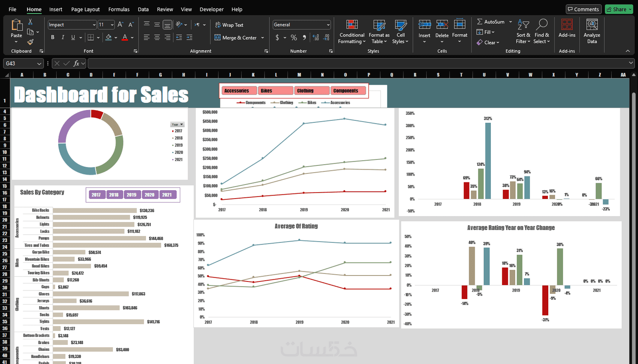Open the Cell Styles gallery

pos(400,32)
